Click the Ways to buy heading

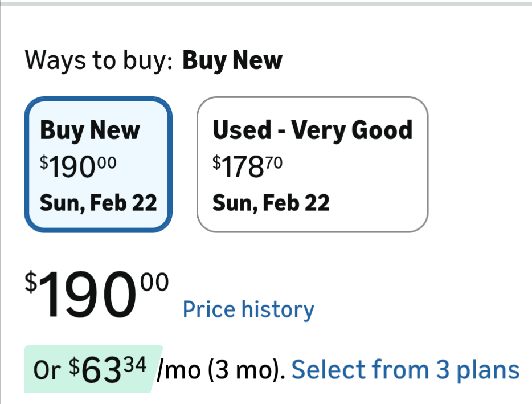click(99, 60)
